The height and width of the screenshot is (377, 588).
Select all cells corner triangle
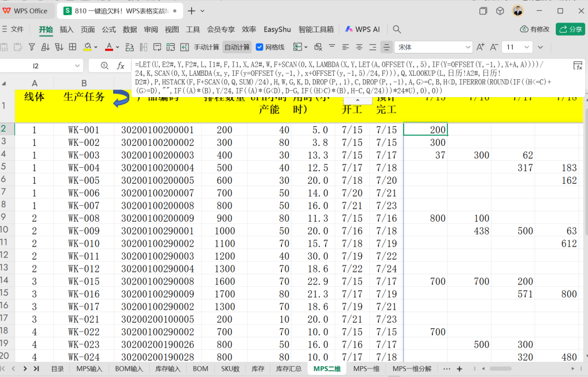click(x=4, y=83)
